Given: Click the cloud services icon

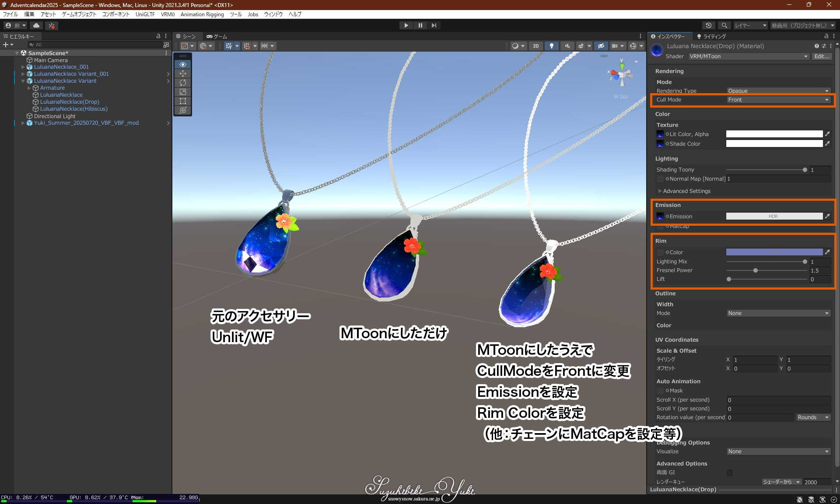Looking at the screenshot, I should click(x=36, y=25).
